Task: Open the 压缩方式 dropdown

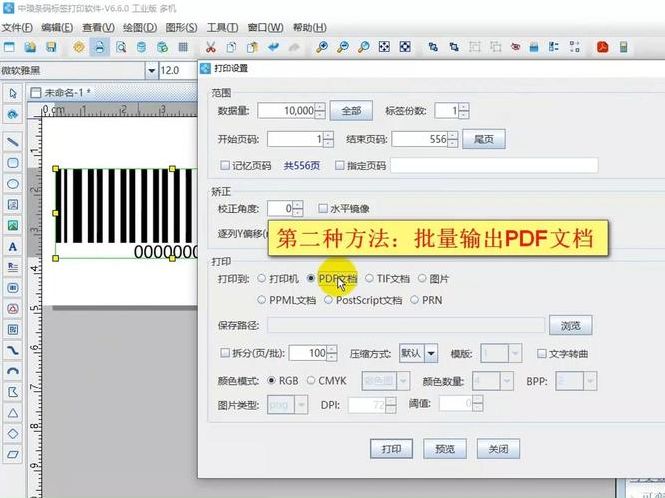Action: 431,353
